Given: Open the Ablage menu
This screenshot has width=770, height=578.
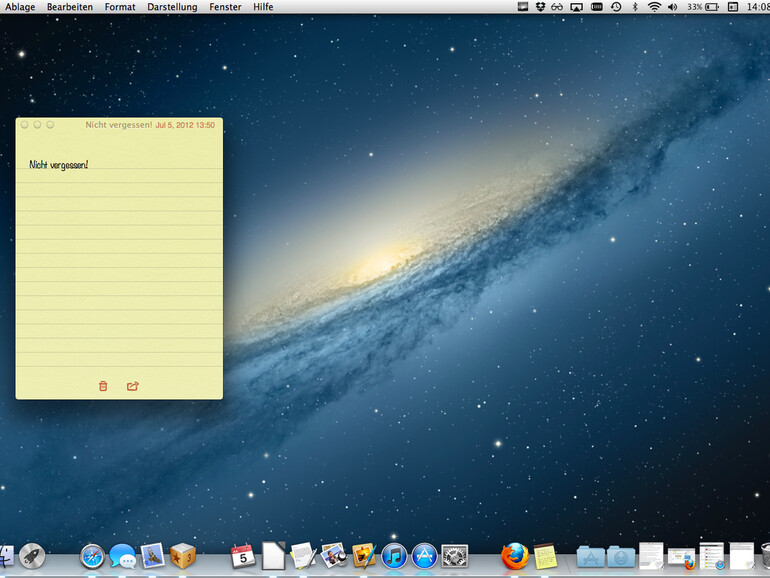Looking at the screenshot, I should (x=20, y=7).
